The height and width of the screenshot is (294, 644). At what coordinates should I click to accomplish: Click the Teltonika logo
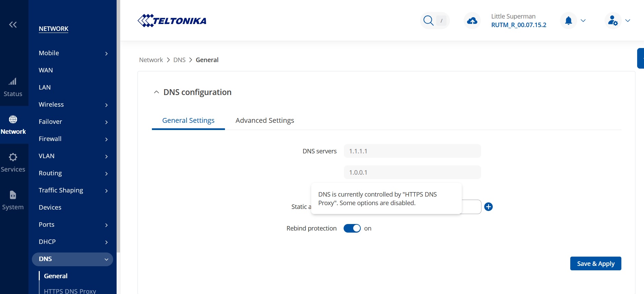(x=172, y=21)
